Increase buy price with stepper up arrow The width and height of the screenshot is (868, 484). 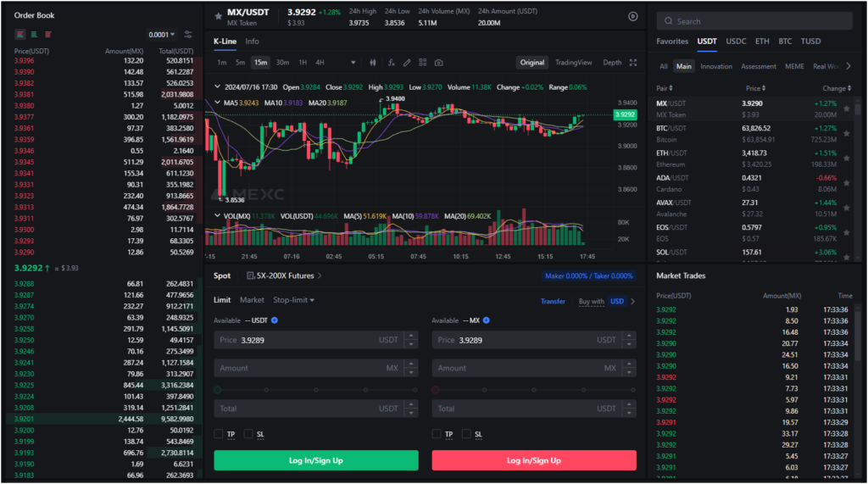[x=411, y=336]
